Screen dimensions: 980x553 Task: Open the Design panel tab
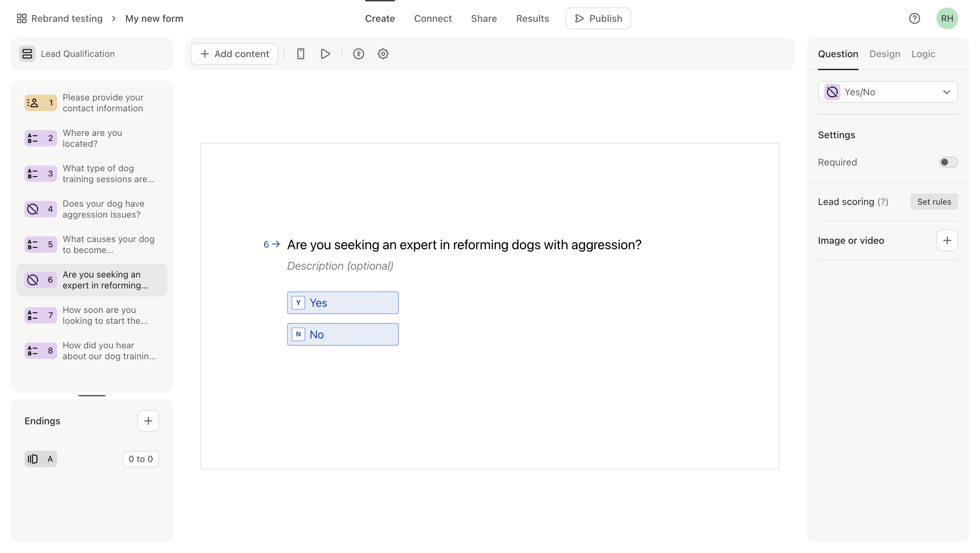click(x=884, y=54)
